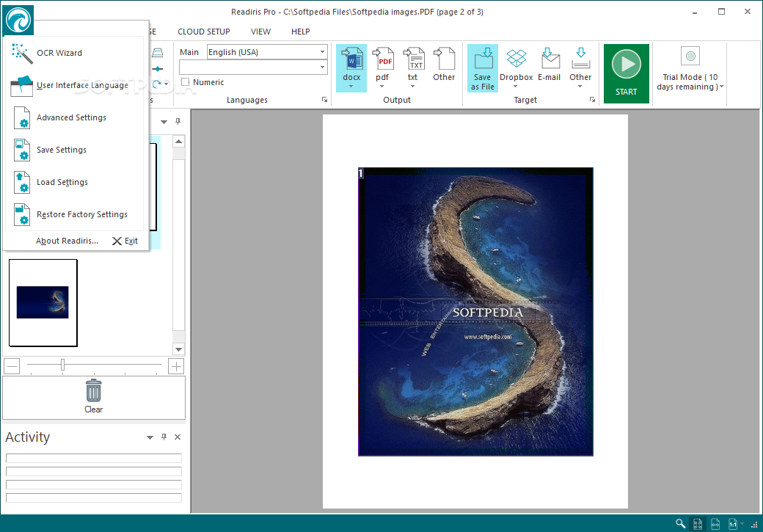The image size is (763, 532).
Task: Choose E-mail as the target
Action: (549, 65)
